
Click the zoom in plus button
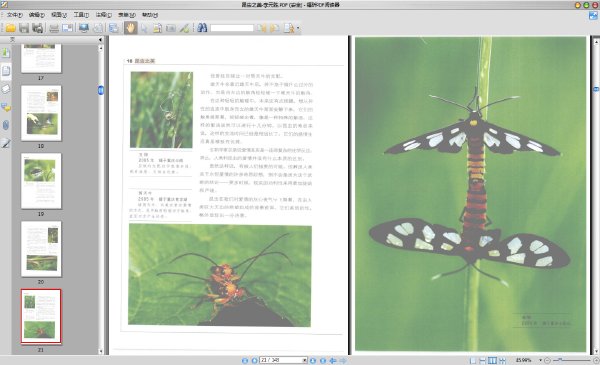[596, 360]
